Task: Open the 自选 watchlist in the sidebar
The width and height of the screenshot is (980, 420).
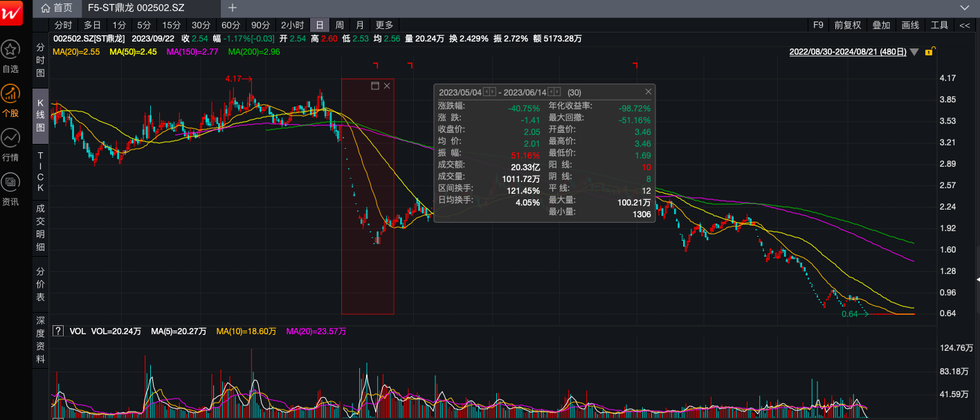Action: pyautogui.click(x=10, y=56)
